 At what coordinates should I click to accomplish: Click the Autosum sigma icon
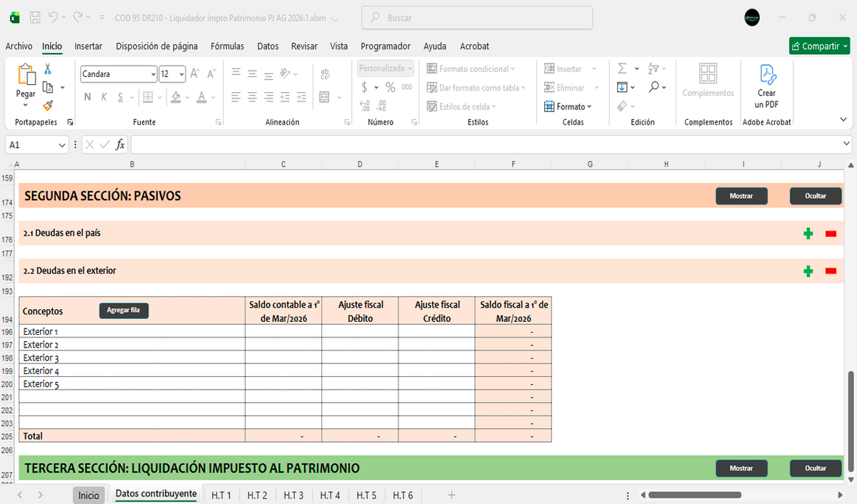(x=622, y=69)
